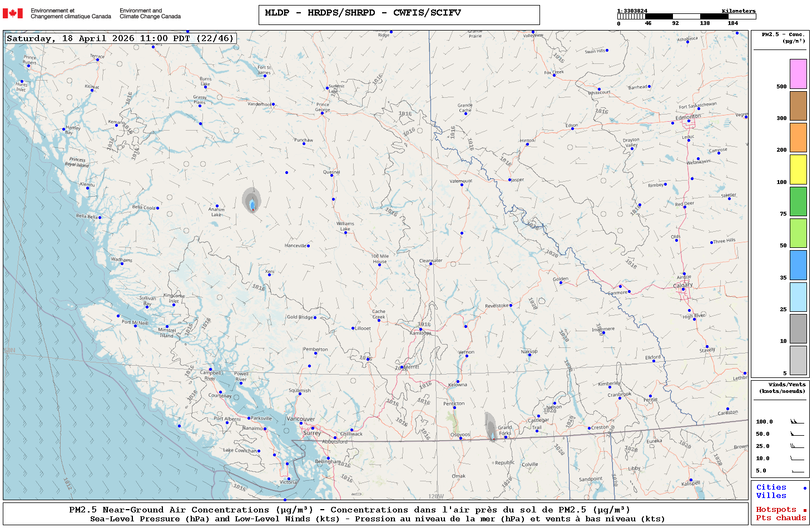The height and width of the screenshot is (528, 812).
Task: Click the smoke plume east of Anahim Lake
Action: click(x=251, y=201)
